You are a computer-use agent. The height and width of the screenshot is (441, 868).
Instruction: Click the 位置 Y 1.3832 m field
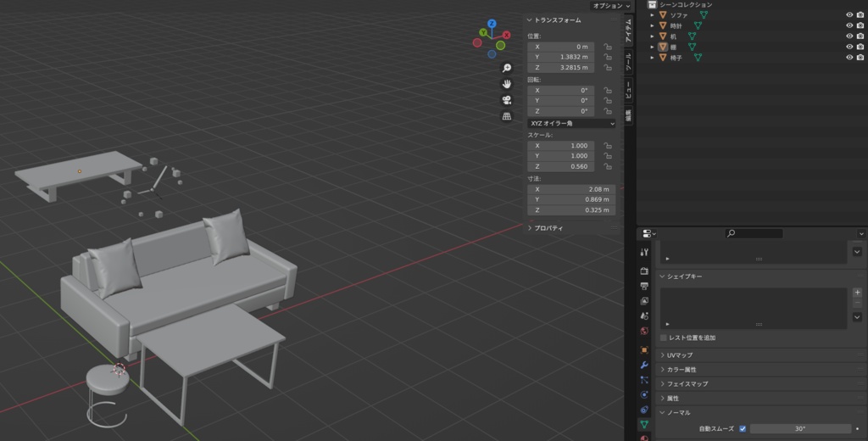coord(561,57)
